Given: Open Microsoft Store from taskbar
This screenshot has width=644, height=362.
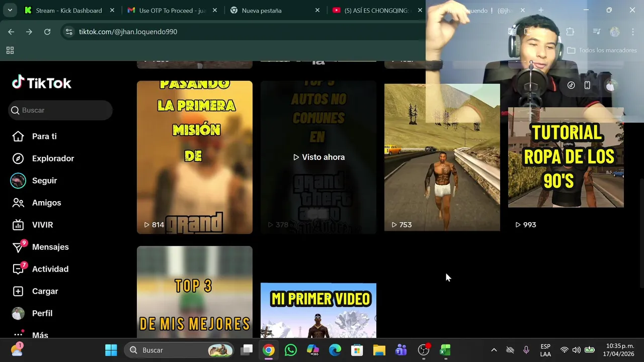Looking at the screenshot, I should 357,350.
